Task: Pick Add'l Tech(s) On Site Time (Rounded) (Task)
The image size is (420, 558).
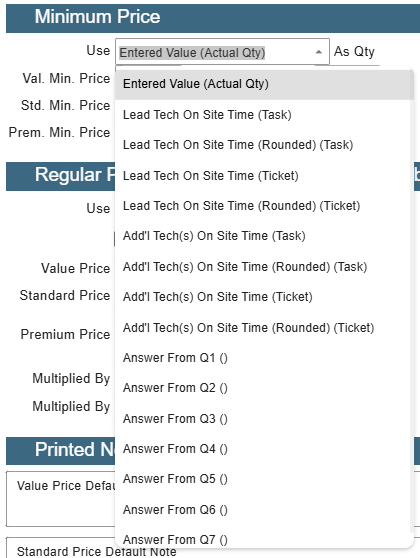Action: click(264, 267)
